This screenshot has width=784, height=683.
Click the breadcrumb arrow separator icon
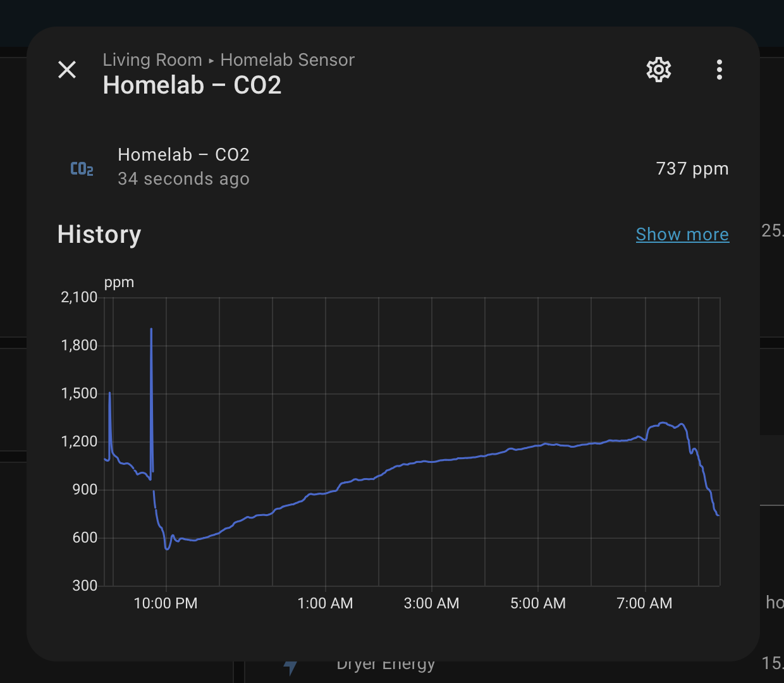pos(211,61)
